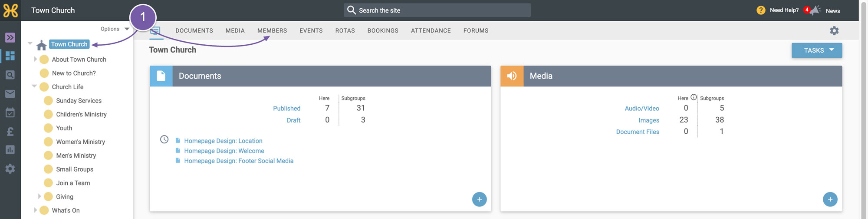868x219 pixels.
Task: Select Town Church root in tree
Action: (x=69, y=44)
